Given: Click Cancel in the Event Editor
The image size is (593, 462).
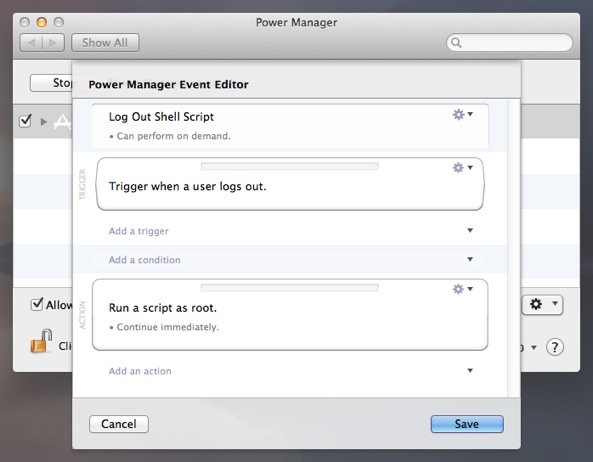Looking at the screenshot, I should [119, 424].
